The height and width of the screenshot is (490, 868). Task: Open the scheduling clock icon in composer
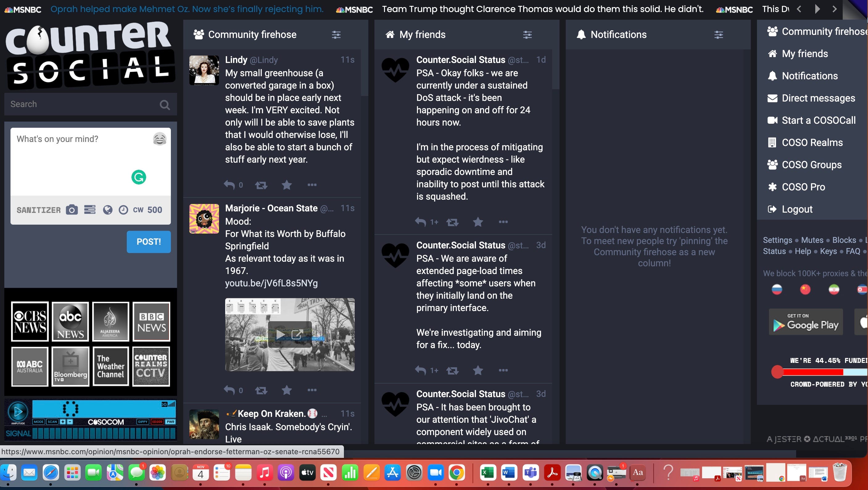(123, 210)
